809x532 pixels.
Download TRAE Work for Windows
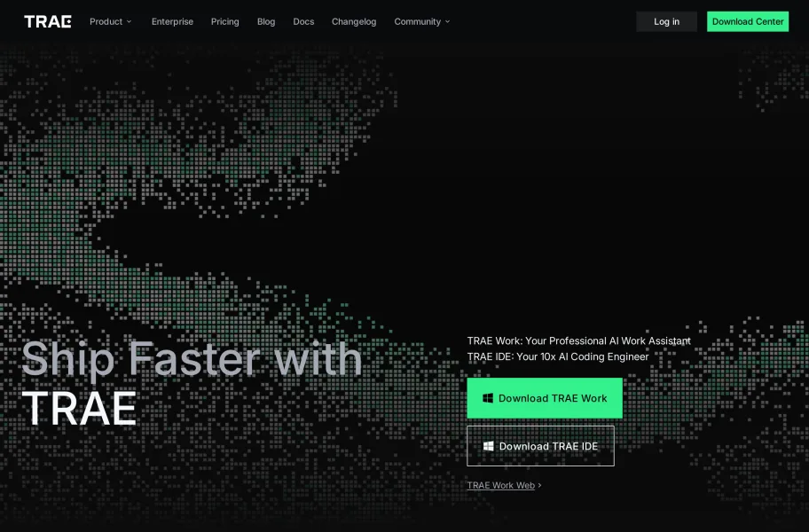click(x=545, y=398)
